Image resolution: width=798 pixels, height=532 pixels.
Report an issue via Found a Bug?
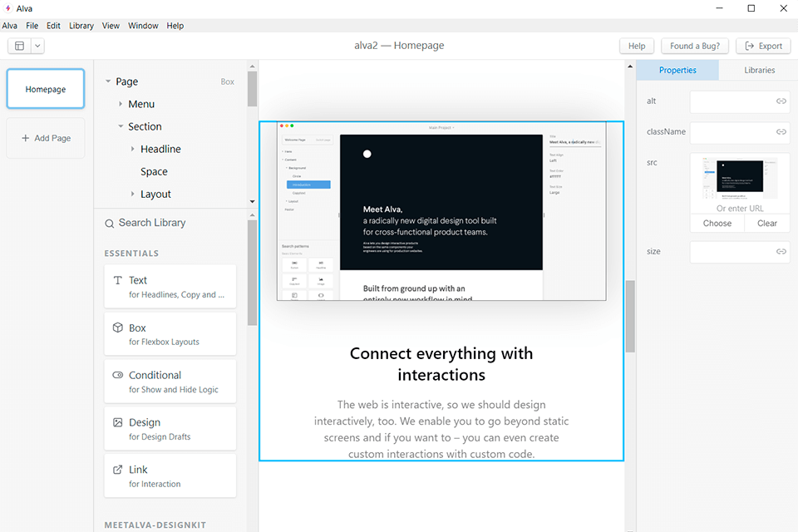[695, 46]
